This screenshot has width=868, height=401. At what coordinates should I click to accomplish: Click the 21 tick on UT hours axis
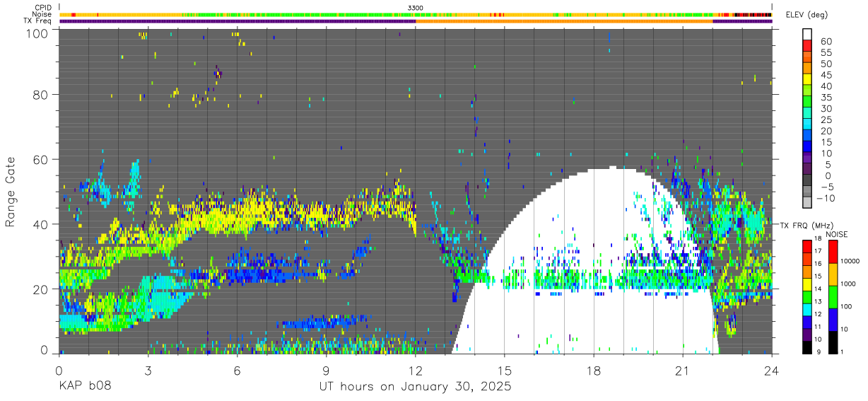(683, 371)
